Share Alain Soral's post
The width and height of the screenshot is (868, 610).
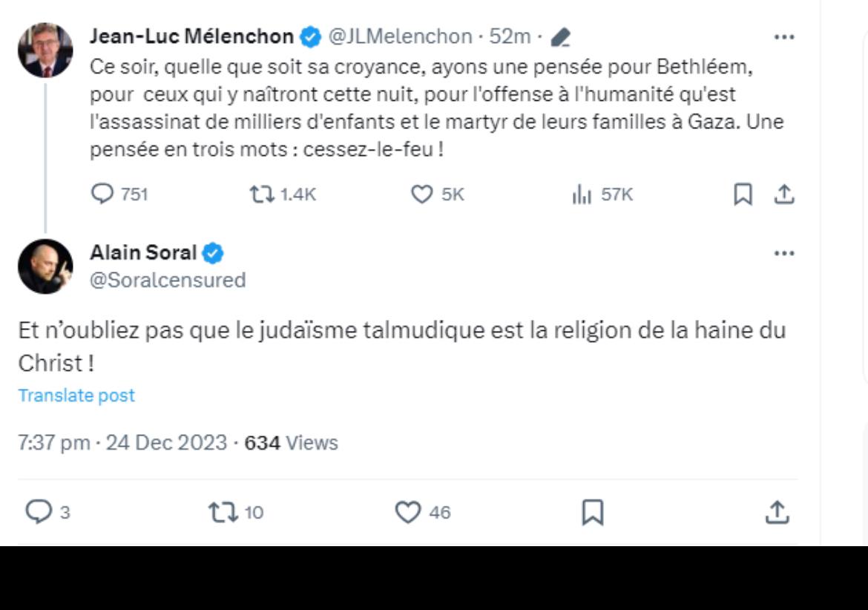tap(777, 512)
